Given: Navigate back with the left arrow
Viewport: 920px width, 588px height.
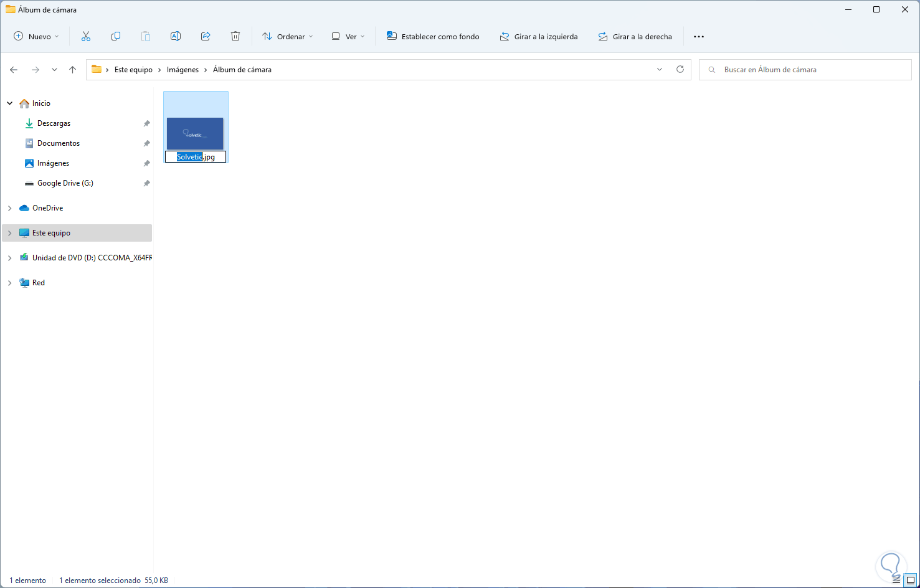Looking at the screenshot, I should coord(14,70).
